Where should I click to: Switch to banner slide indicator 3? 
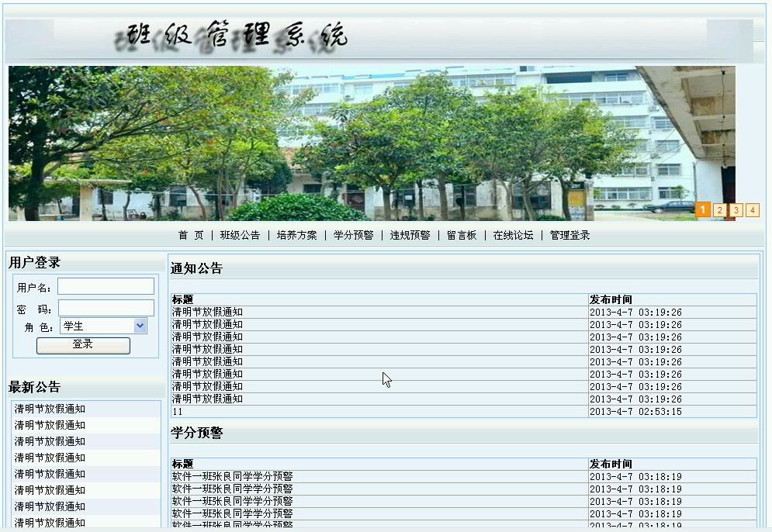pos(736,210)
